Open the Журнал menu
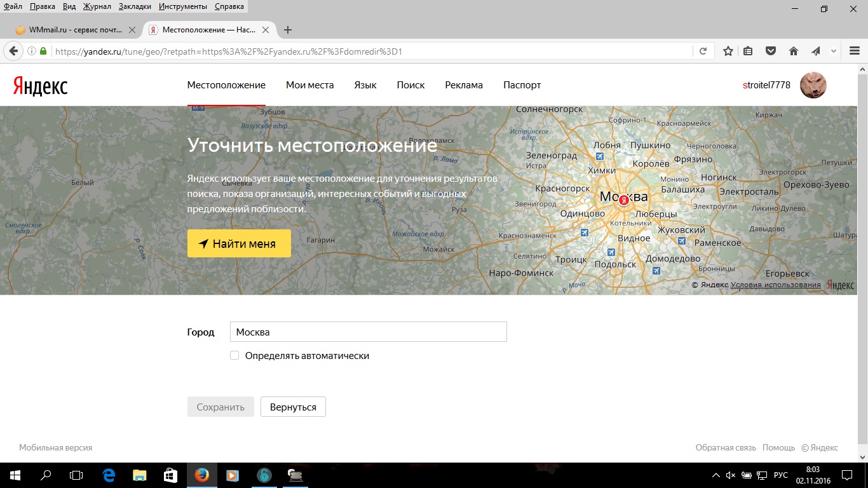Image resolution: width=868 pixels, height=488 pixels. click(x=97, y=6)
